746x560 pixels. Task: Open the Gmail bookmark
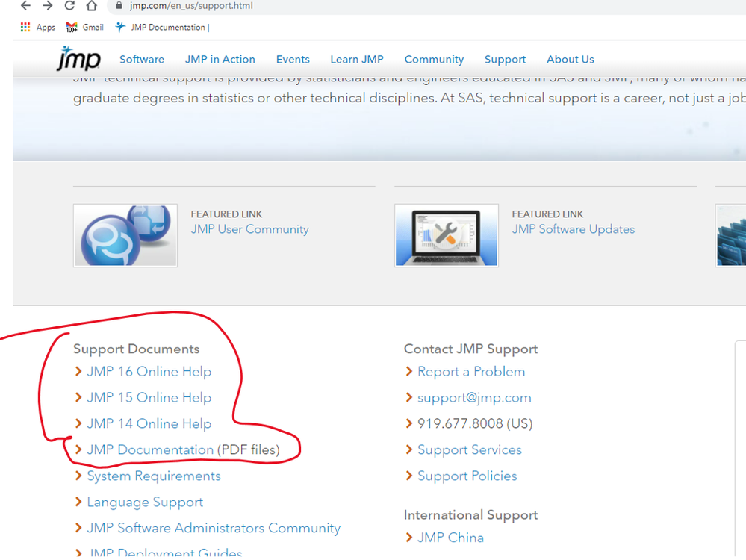84,27
